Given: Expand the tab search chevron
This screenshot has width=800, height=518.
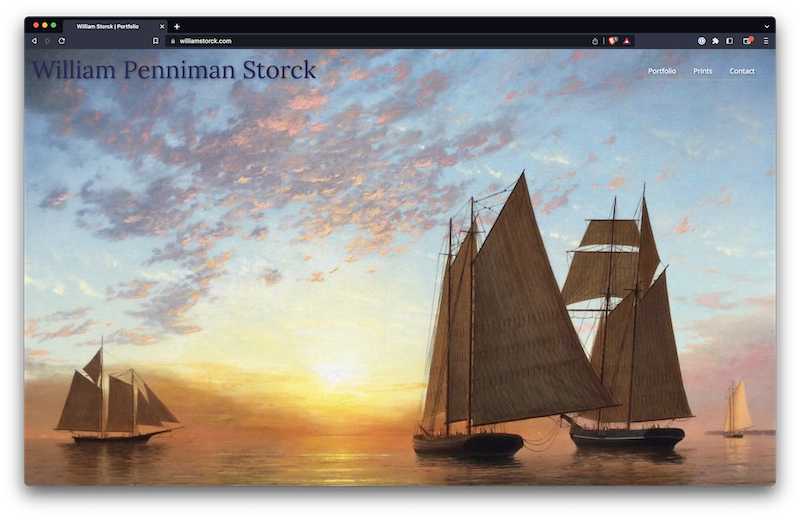Looking at the screenshot, I should click(x=766, y=27).
